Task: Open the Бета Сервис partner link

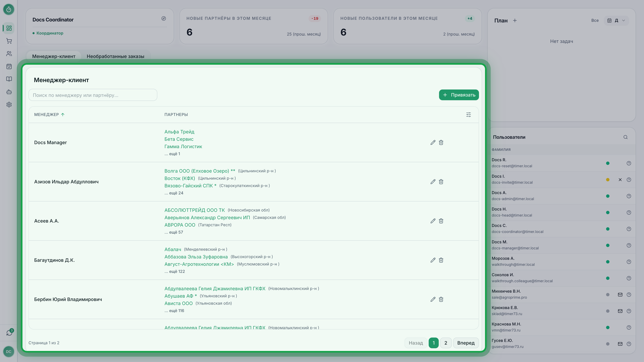Action: [179, 139]
